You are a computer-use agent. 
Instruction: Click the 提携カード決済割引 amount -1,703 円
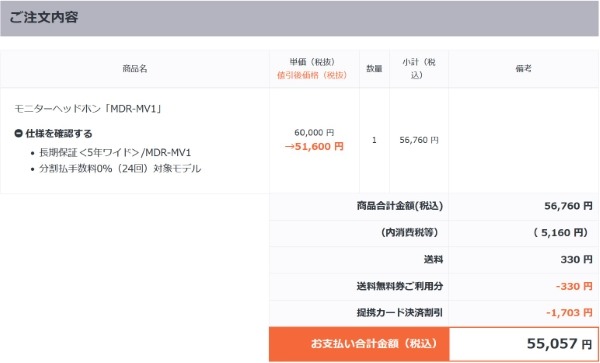coord(569,313)
